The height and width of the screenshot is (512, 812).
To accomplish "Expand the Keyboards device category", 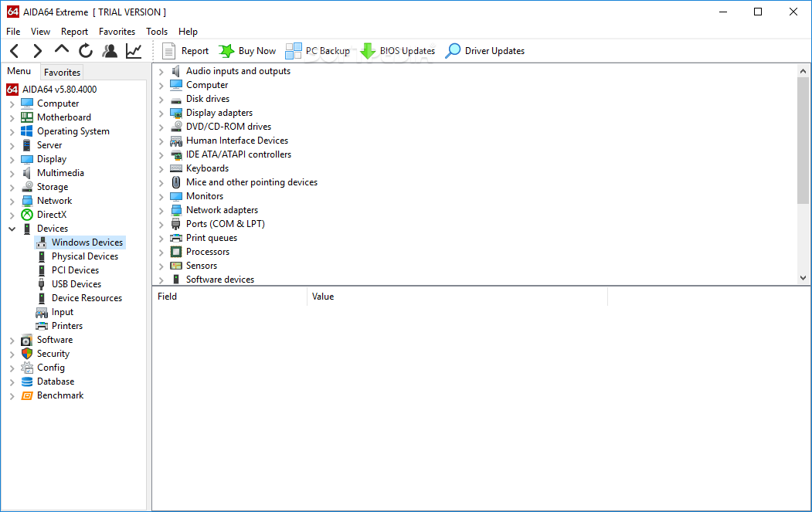I will (x=161, y=169).
